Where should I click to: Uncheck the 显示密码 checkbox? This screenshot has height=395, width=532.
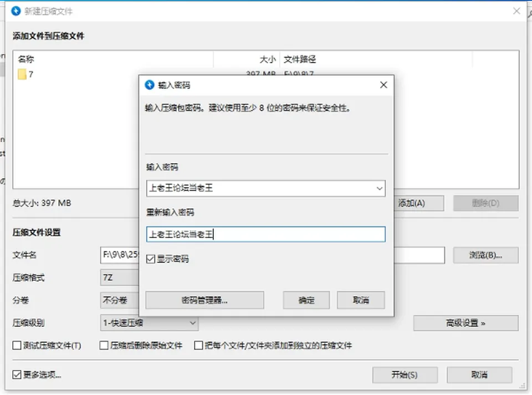(x=151, y=259)
